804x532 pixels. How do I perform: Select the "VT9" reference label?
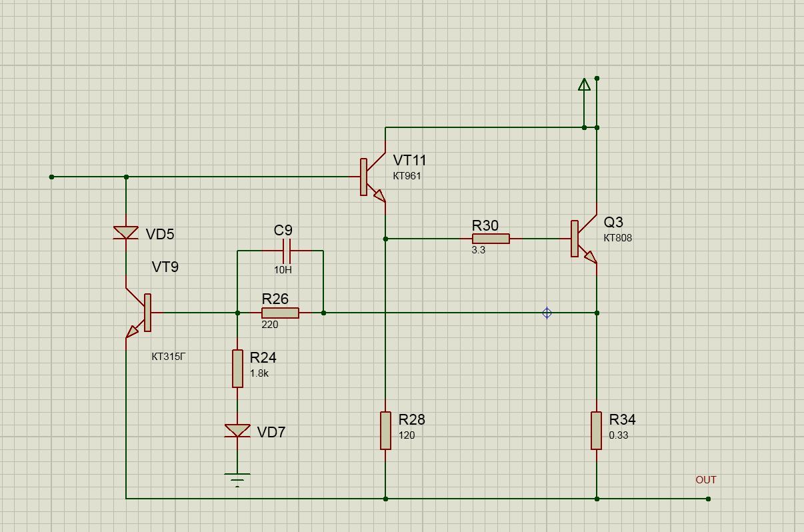(165, 267)
